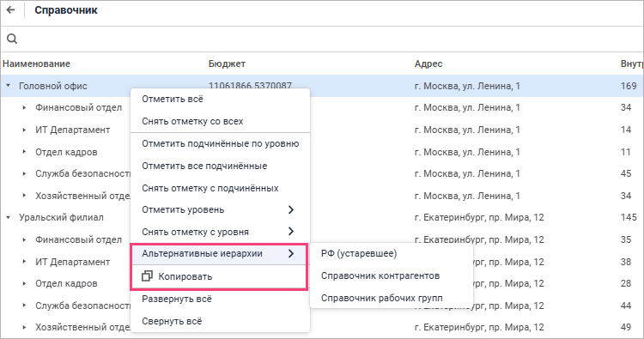The height and width of the screenshot is (339, 644).
Task: Click budget value 11061866.5370087
Action: click(x=250, y=86)
